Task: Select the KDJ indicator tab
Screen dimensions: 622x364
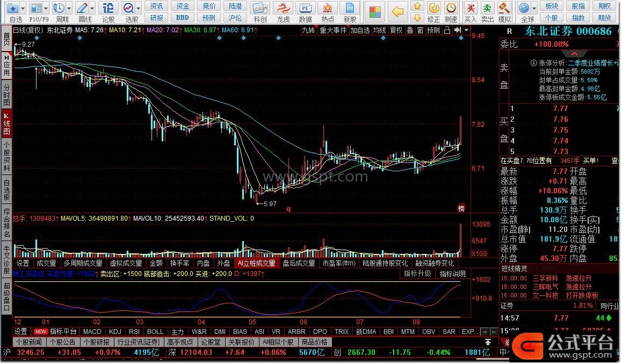Action: pyautogui.click(x=115, y=332)
